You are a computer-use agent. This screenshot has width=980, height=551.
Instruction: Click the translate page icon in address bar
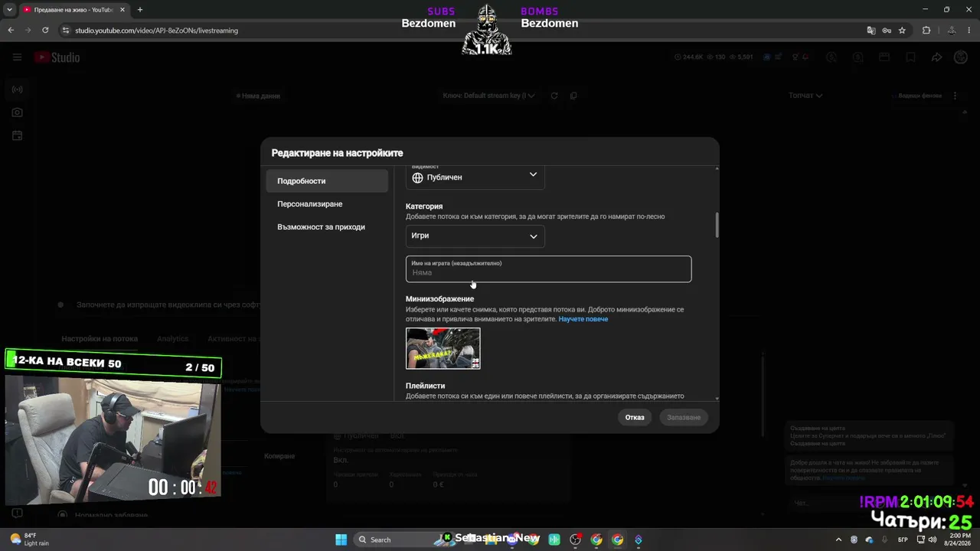[871, 31]
